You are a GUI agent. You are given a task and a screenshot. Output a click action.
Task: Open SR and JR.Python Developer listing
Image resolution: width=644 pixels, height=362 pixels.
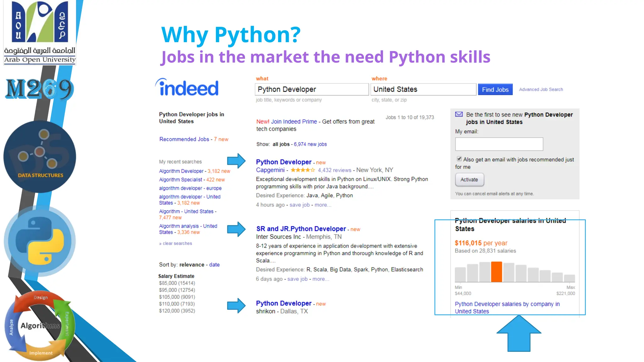click(301, 229)
